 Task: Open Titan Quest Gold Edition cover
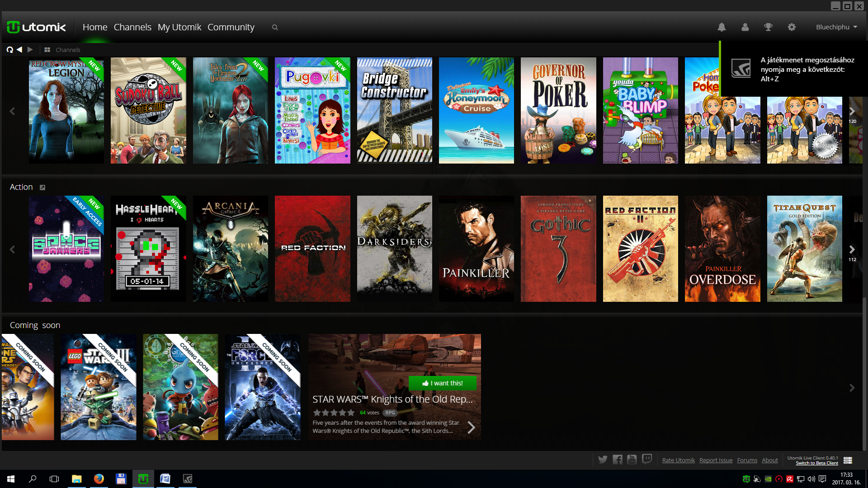point(804,249)
